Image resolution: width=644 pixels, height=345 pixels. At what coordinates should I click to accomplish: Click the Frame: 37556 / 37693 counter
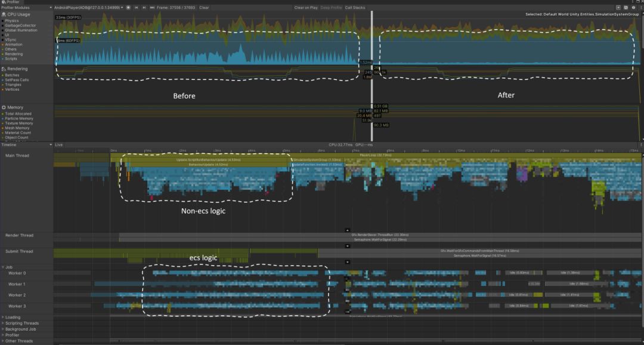(176, 7)
